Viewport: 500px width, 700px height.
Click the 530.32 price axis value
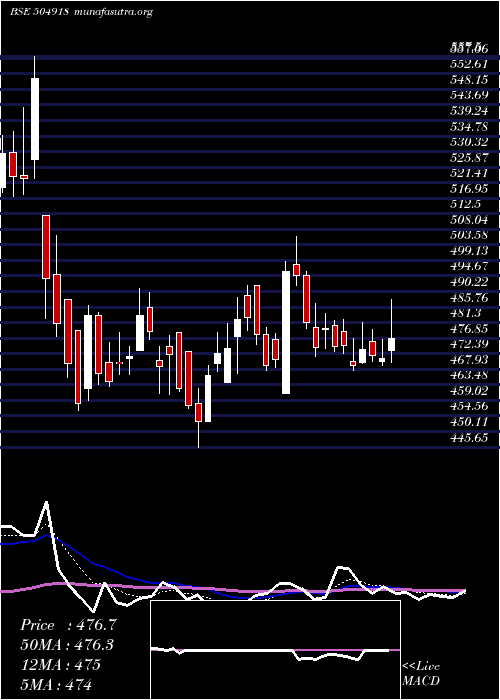click(468, 142)
